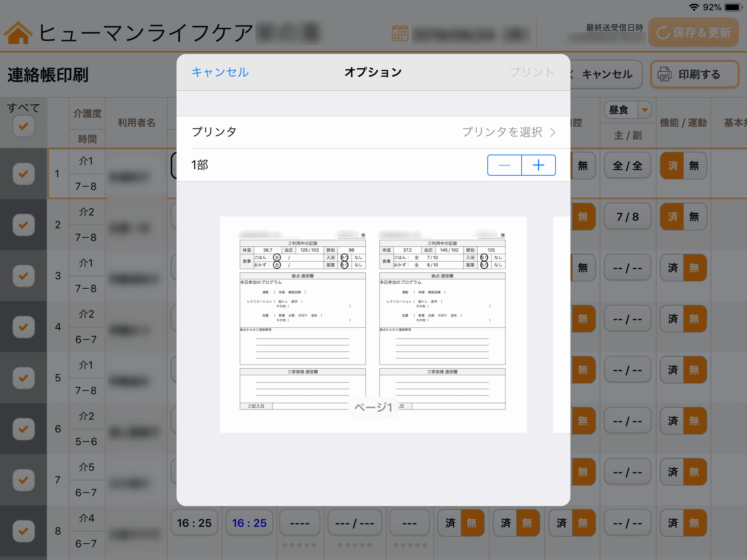Tap the orange home icon
747x560 pixels.
pos(18,33)
